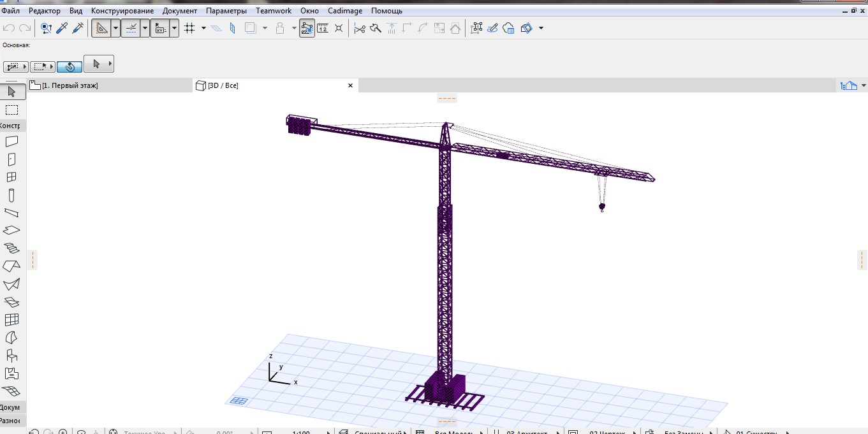Viewport: 868px width, 434px height.
Task: Select the Measure ruler tool
Action: 323,28
